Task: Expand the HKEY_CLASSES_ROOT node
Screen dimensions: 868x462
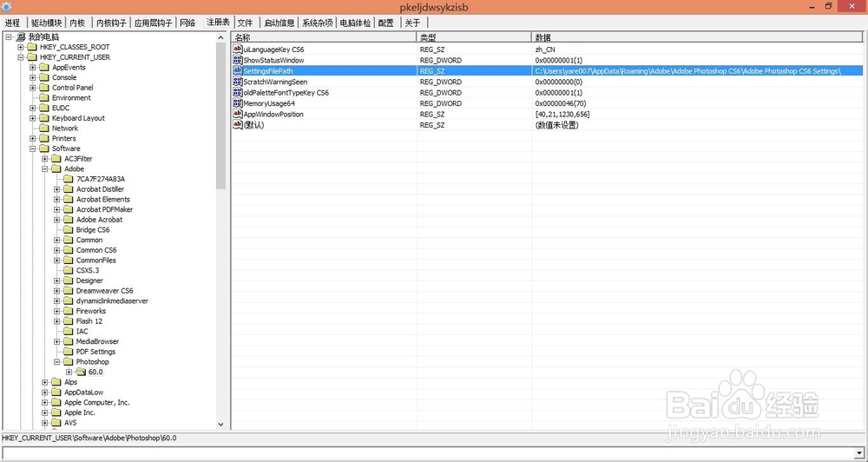Action: 21,47
